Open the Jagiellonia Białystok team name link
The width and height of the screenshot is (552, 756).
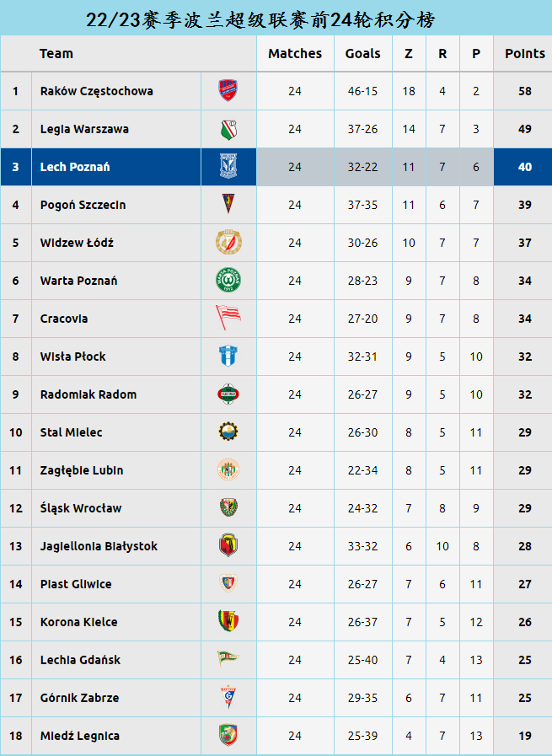coord(99,546)
